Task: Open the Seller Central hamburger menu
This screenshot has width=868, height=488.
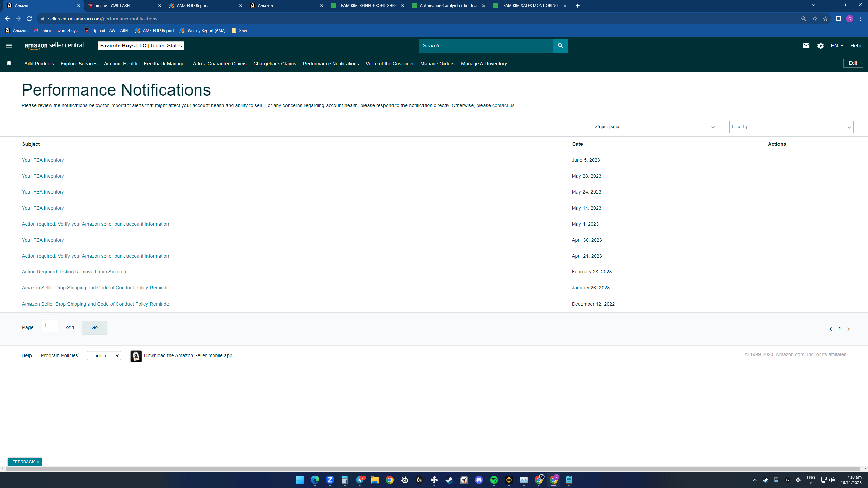Action: click(x=9, y=46)
